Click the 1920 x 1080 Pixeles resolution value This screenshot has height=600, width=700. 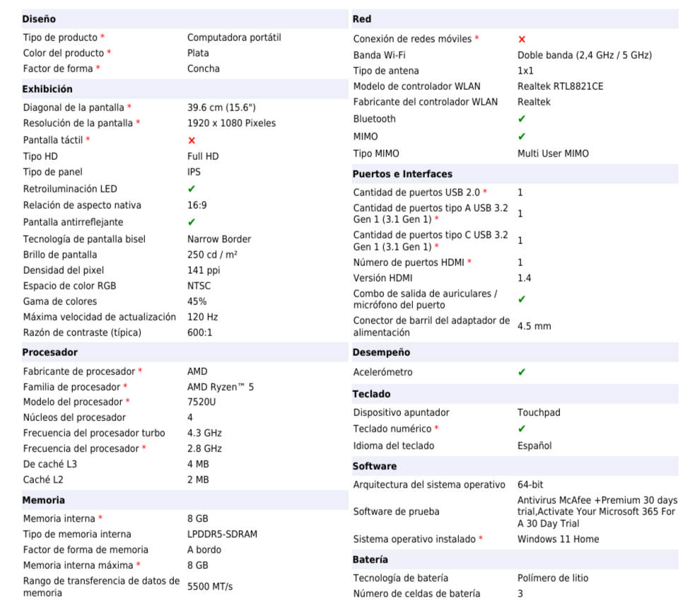point(231,123)
